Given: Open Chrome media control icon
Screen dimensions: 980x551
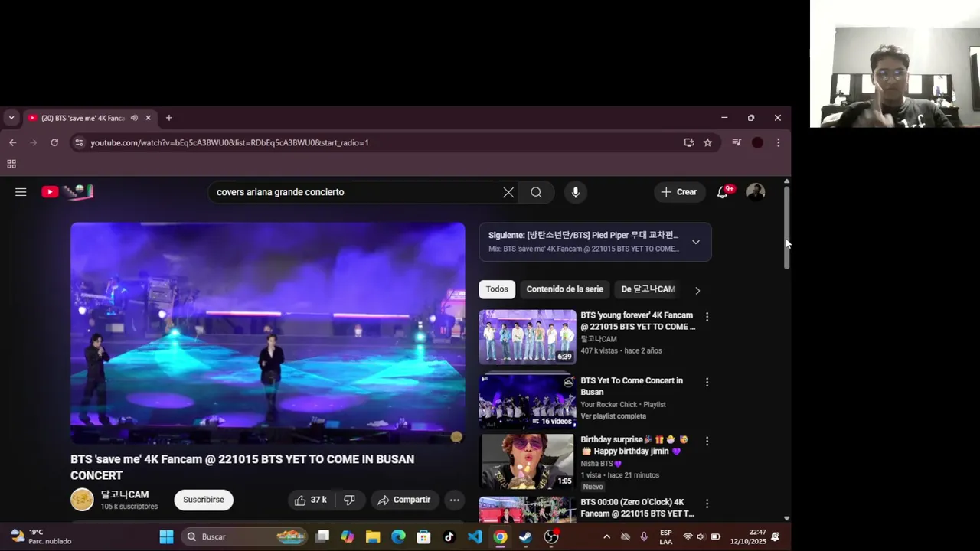Looking at the screenshot, I should tap(737, 142).
